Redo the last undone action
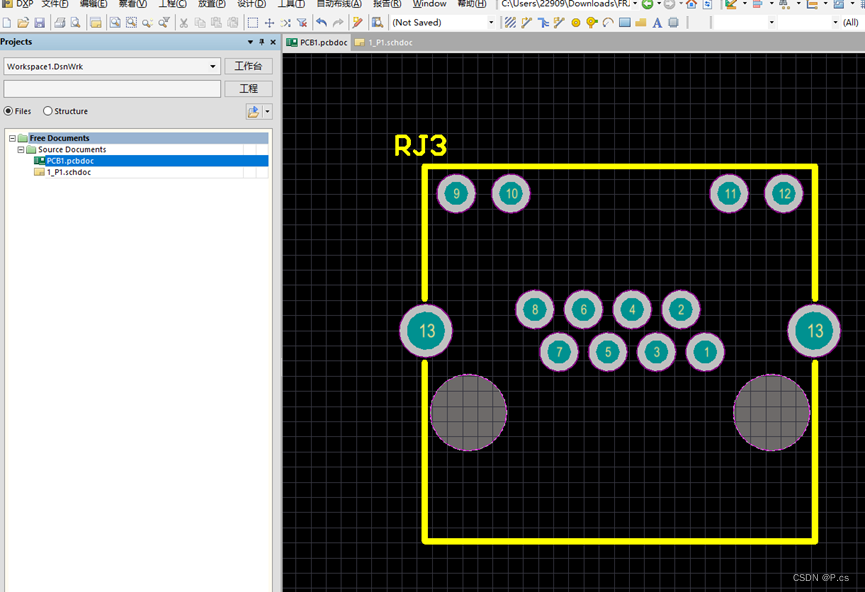 tap(338, 23)
